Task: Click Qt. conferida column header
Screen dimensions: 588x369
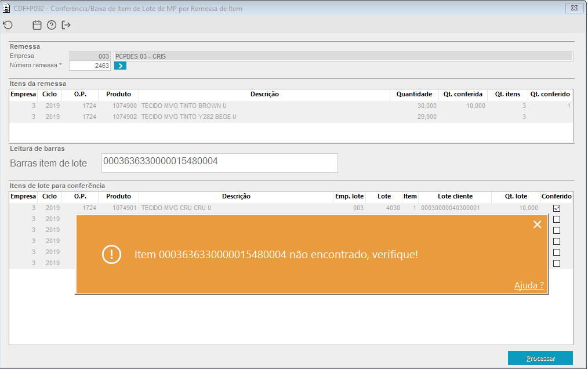Action: coord(463,94)
